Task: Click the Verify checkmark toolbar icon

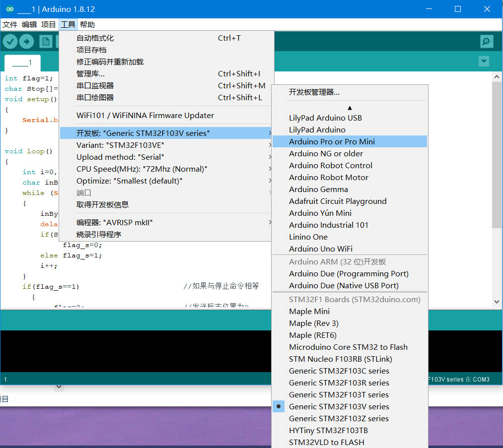Action: coord(10,41)
